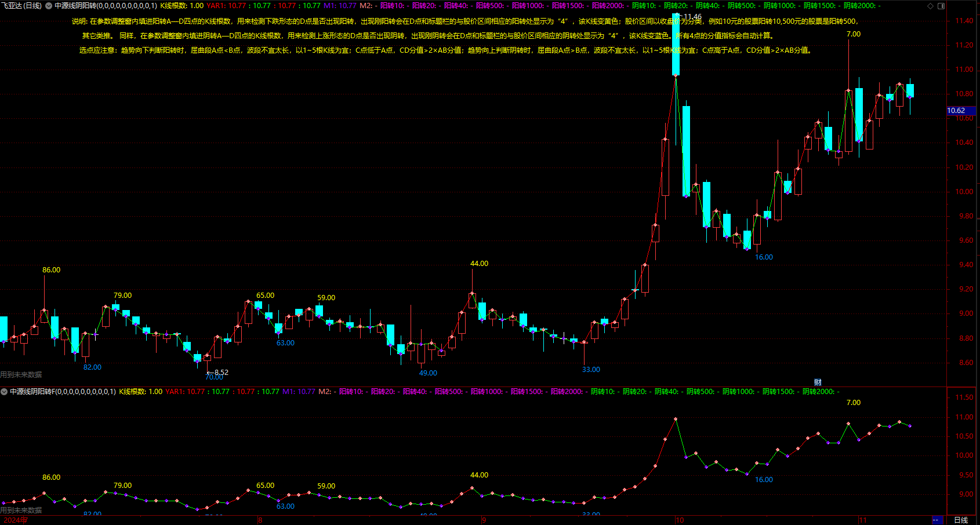Click the 飞亚达 (日线) stock title
The image size is (980, 525).
pyautogui.click(x=21, y=6)
